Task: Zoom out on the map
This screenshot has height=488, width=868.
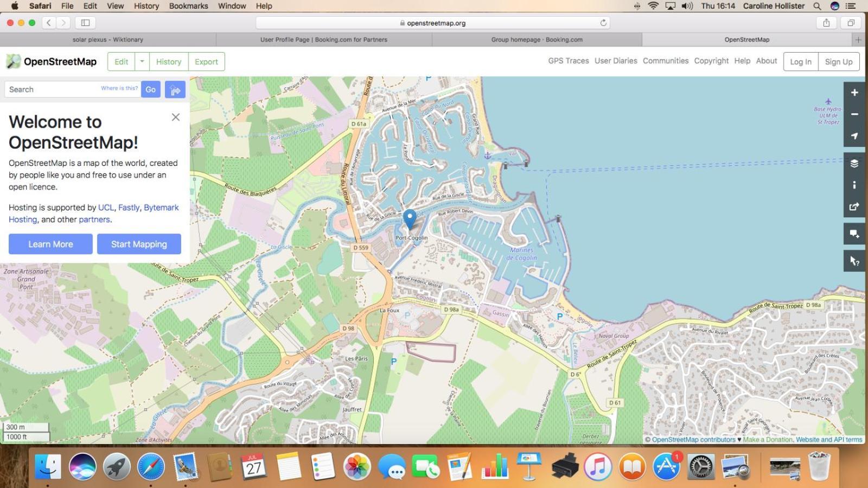Action: tap(854, 114)
